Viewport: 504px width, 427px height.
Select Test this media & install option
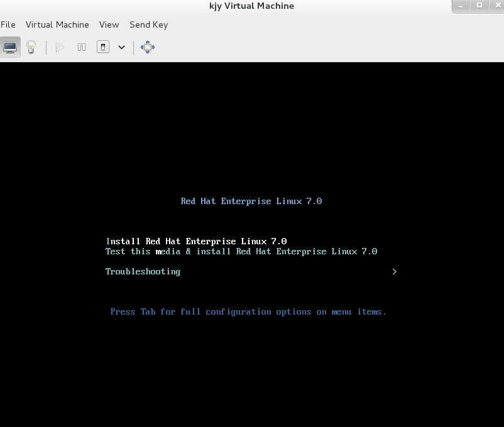point(241,251)
